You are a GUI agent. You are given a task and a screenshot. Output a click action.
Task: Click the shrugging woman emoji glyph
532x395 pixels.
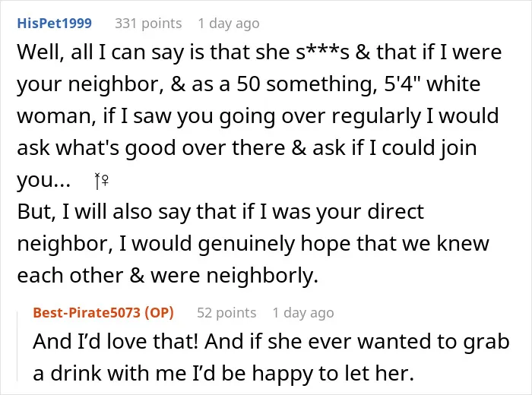pos(101,180)
